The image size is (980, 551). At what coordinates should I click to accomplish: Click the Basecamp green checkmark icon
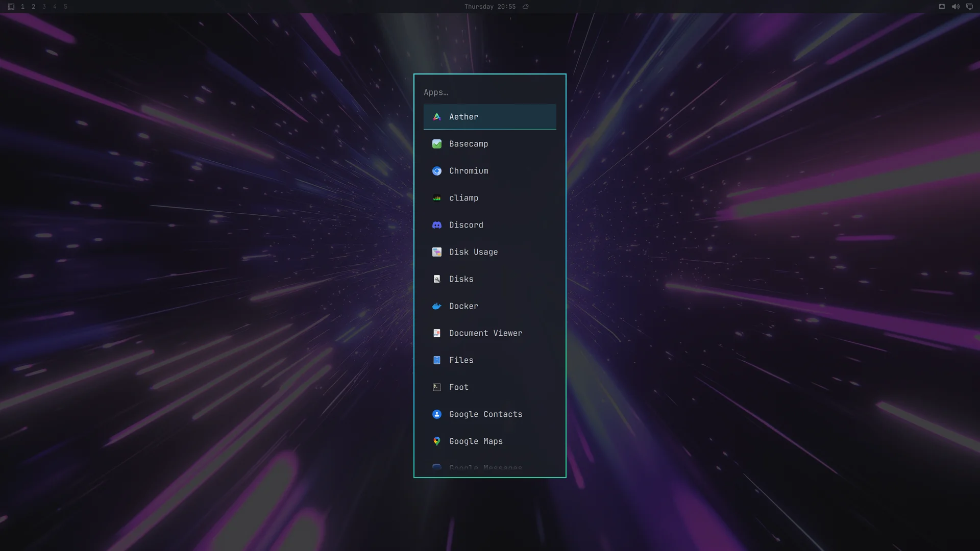point(437,144)
